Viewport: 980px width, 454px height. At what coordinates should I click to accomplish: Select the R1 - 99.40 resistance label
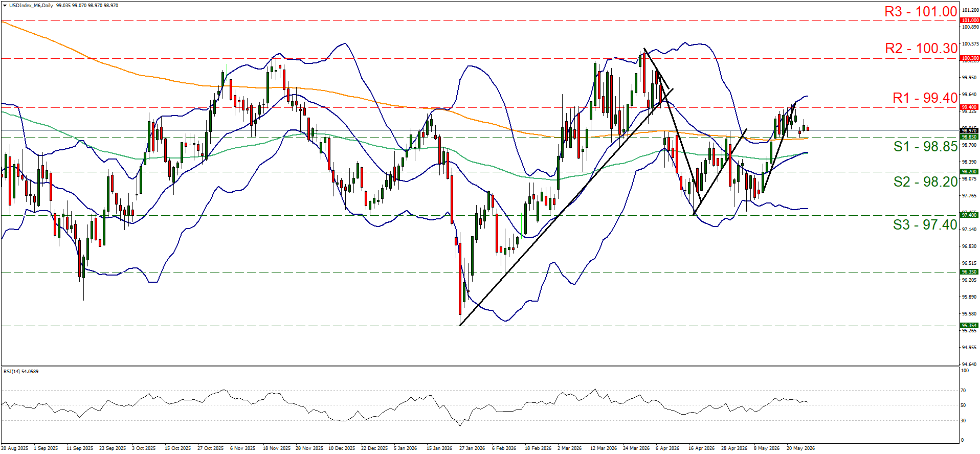pos(925,98)
